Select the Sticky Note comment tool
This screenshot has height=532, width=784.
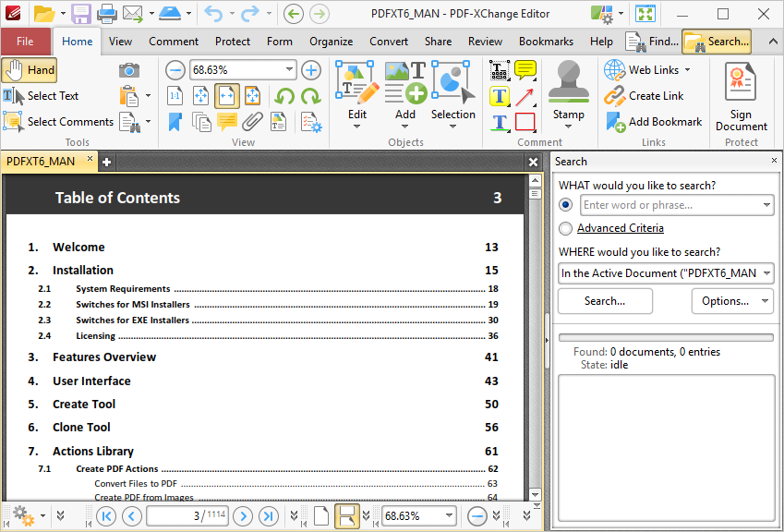[x=525, y=70]
